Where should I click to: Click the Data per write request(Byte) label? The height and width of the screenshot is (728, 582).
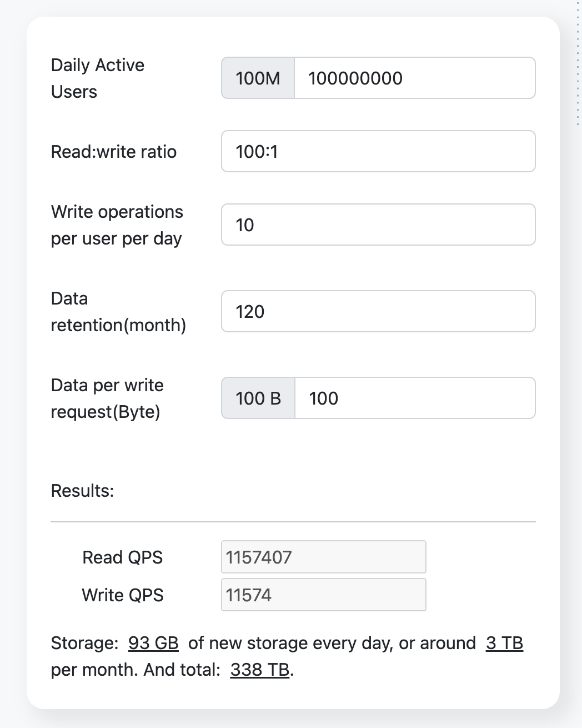[x=107, y=398]
